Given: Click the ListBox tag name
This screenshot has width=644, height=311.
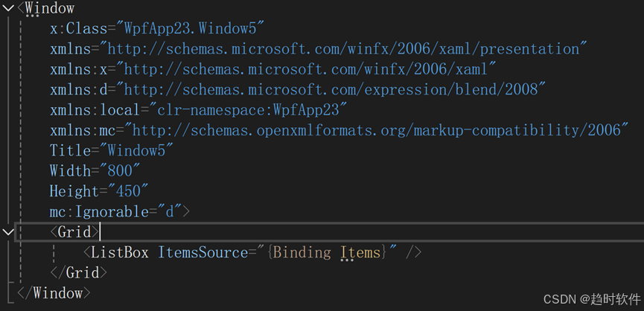Looking at the screenshot, I should coord(120,252).
